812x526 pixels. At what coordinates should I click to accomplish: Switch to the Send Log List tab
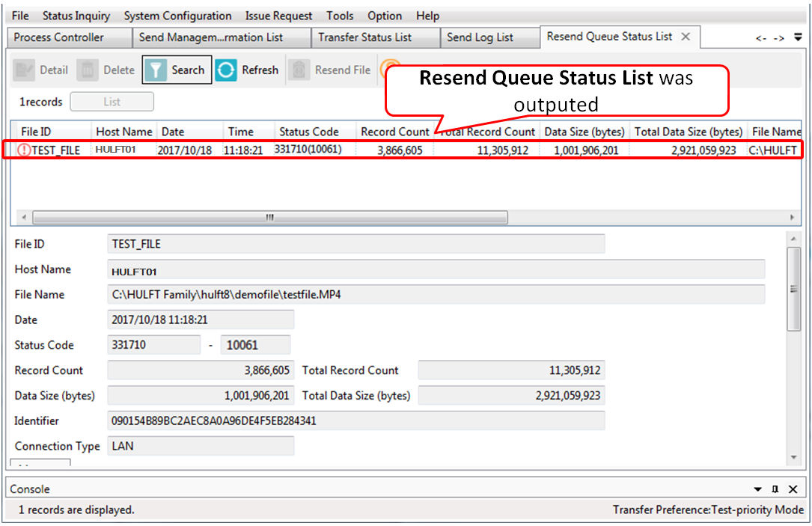pos(480,37)
